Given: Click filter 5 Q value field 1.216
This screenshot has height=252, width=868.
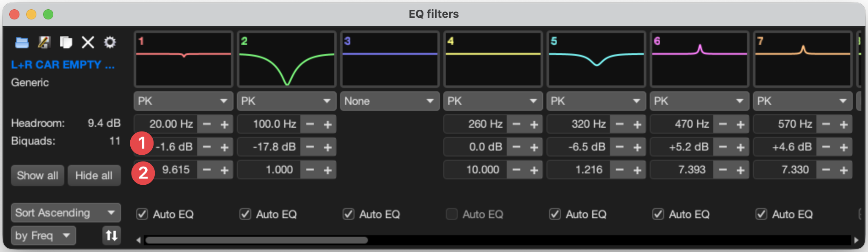Looking at the screenshot, I should pos(579,170).
